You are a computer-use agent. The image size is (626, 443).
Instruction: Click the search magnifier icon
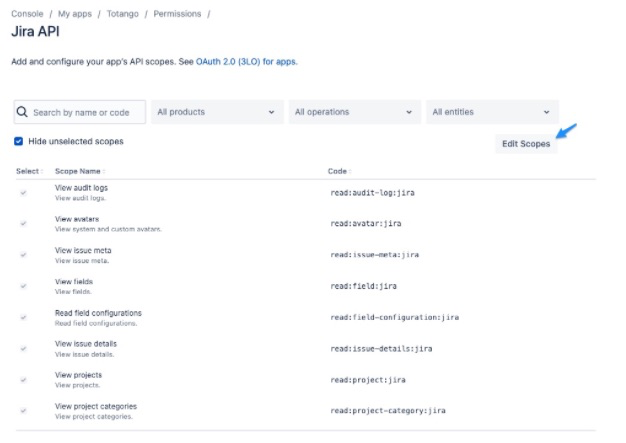tap(22, 112)
